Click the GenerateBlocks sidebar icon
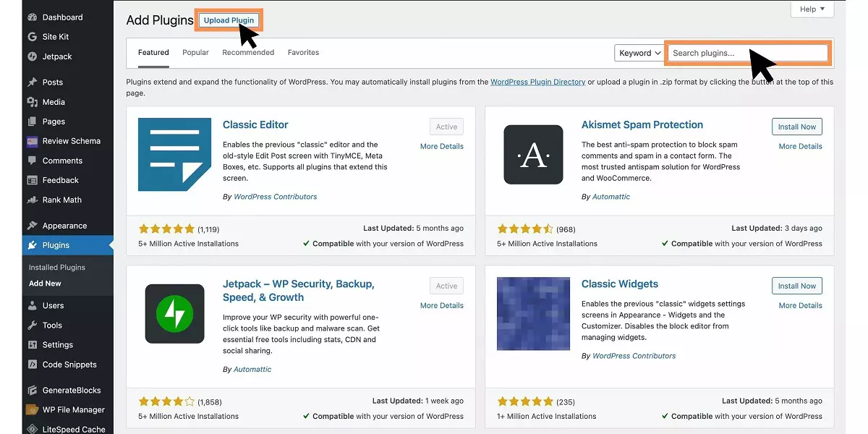 click(32, 391)
